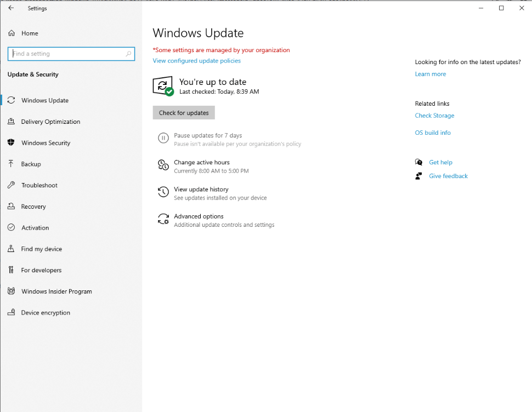The height and width of the screenshot is (412, 532).
Task: Open View update history
Action: coord(201,190)
